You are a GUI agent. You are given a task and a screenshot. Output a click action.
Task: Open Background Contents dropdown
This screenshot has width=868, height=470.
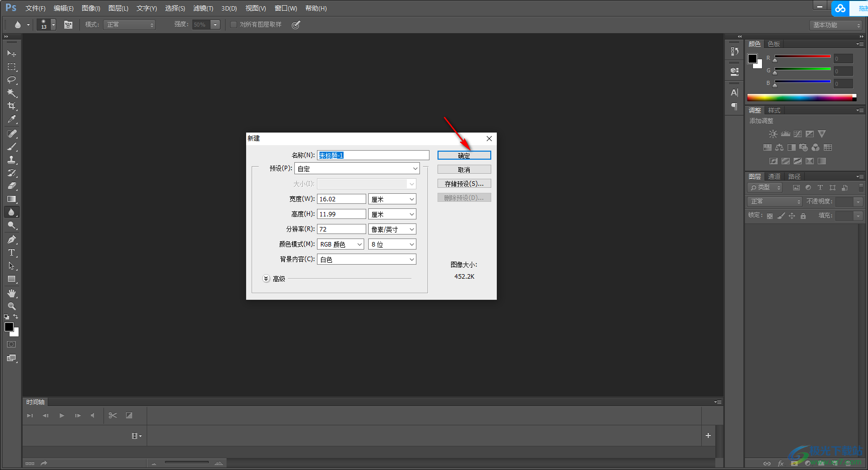pos(367,260)
